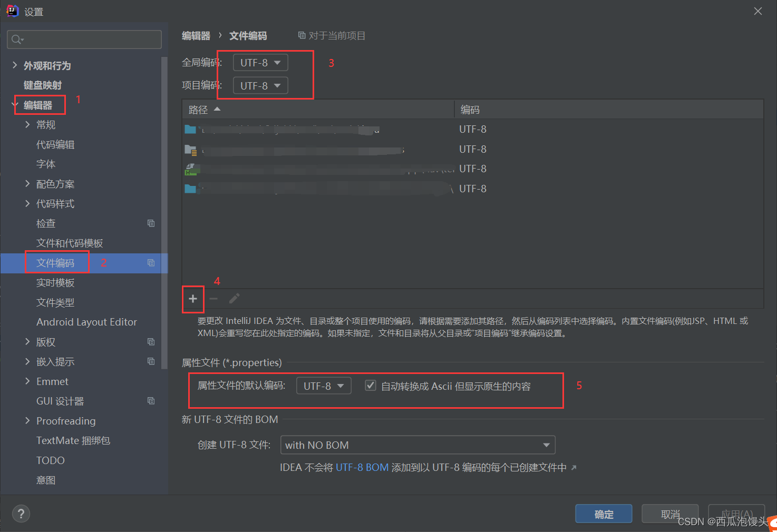Open the 属性文件的默认编码 dropdown
Screen dimensions: 777x532
click(324, 386)
